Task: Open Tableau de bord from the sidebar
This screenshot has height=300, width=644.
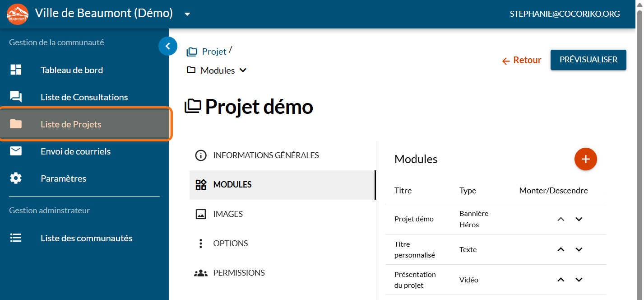Action: coord(72,70)
